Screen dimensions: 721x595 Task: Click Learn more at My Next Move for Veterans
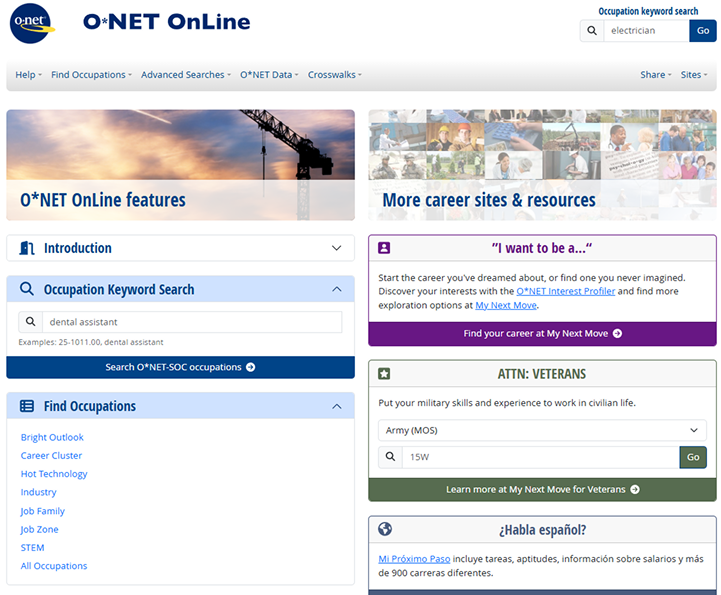click(x=542, y=489)
